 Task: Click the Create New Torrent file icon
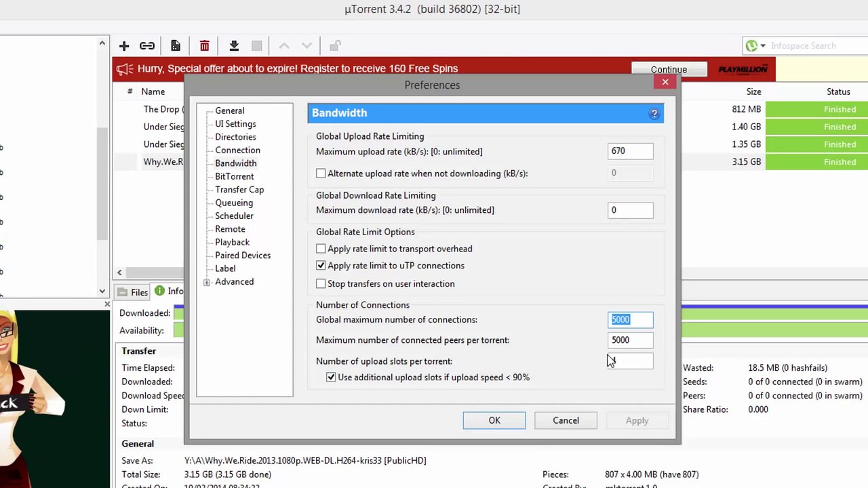point(176,46)
